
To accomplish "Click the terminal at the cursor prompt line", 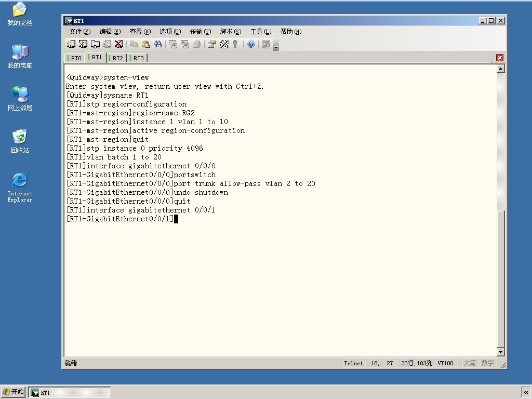I will pos(122,219).
